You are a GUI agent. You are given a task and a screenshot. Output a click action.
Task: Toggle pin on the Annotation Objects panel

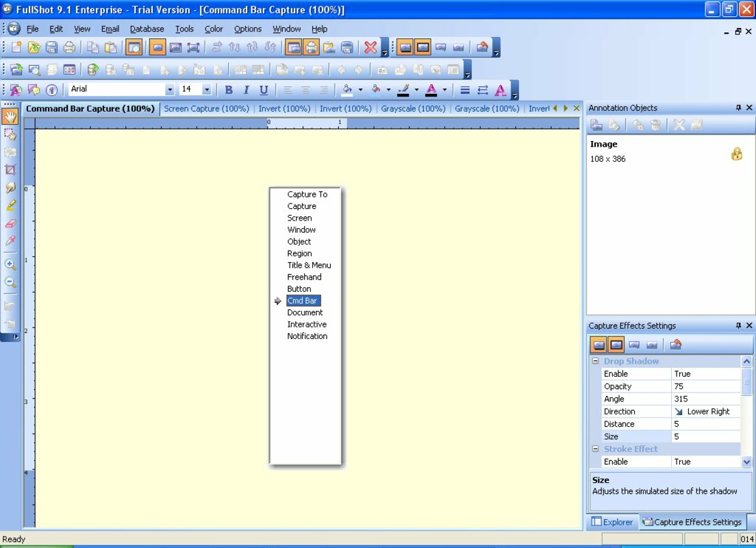(738, 108)
